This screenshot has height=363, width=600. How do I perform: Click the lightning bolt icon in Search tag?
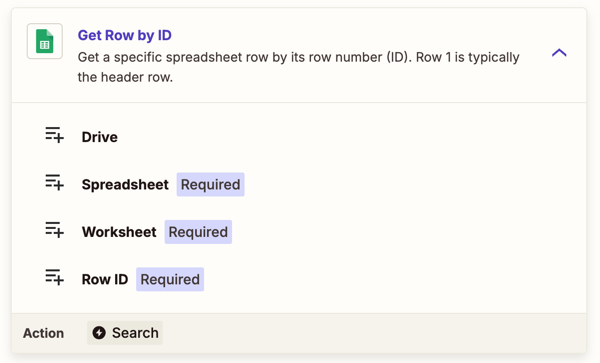tap(99, 333)
